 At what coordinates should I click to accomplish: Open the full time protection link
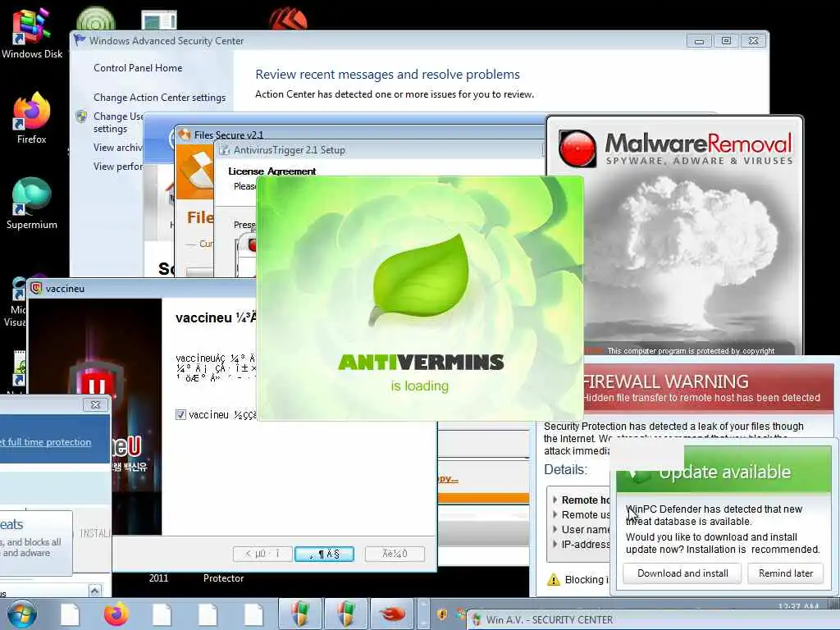click(x=46, y=442)
